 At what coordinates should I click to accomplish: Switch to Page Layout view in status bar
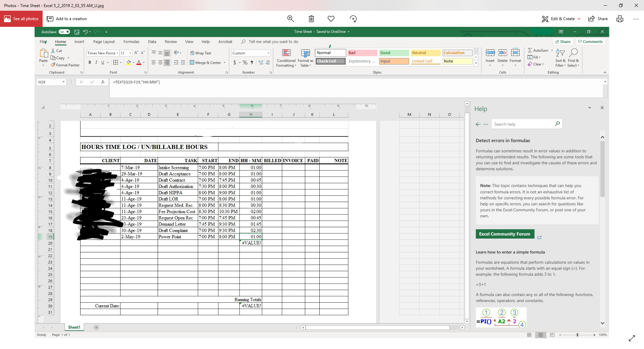541,335
